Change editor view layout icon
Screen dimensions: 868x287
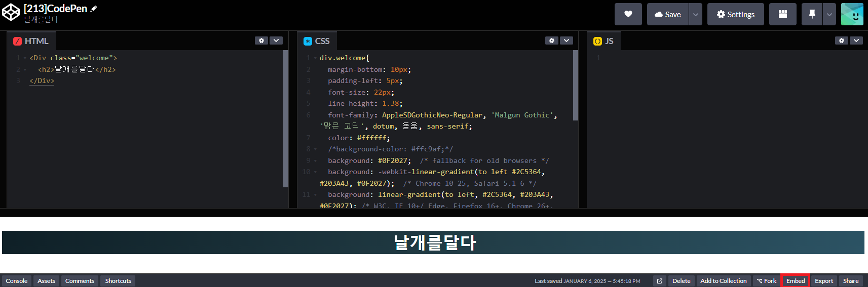(x=783, y=14)
